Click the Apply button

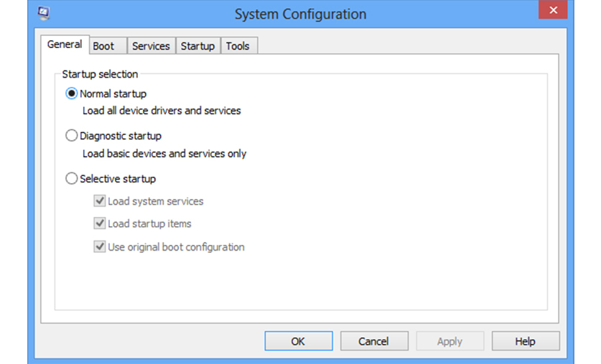449,341
